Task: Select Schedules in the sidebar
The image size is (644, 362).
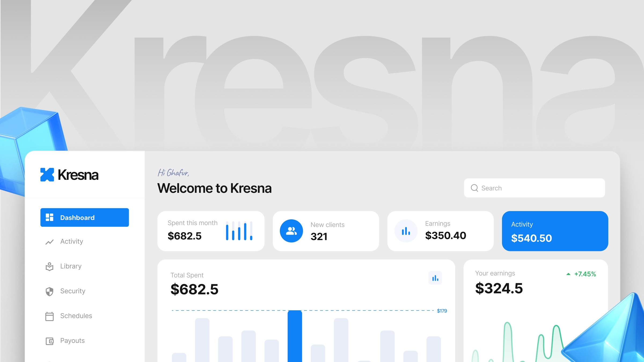Action: [76, 316]
